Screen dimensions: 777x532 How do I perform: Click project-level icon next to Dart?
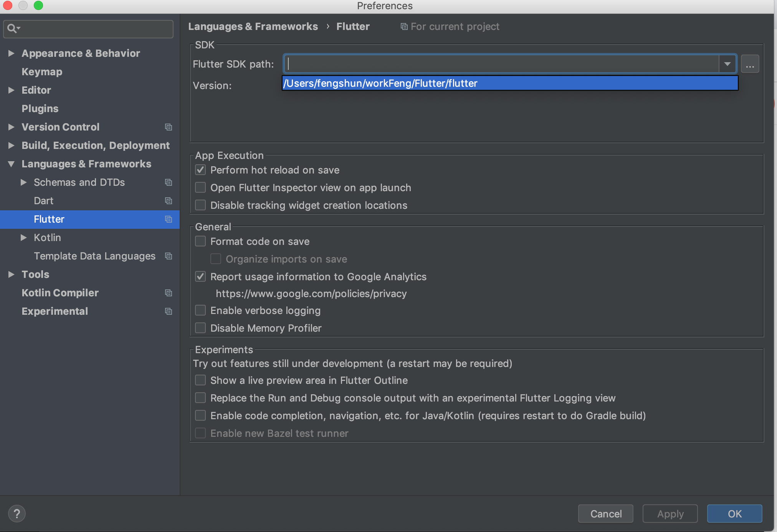[168, 201]
